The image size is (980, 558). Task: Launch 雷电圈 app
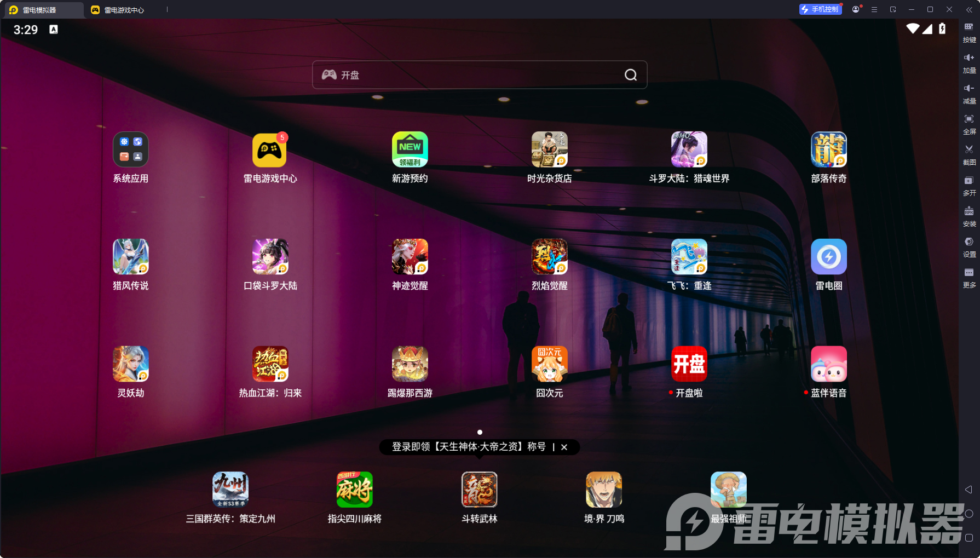tap(828, 257)
